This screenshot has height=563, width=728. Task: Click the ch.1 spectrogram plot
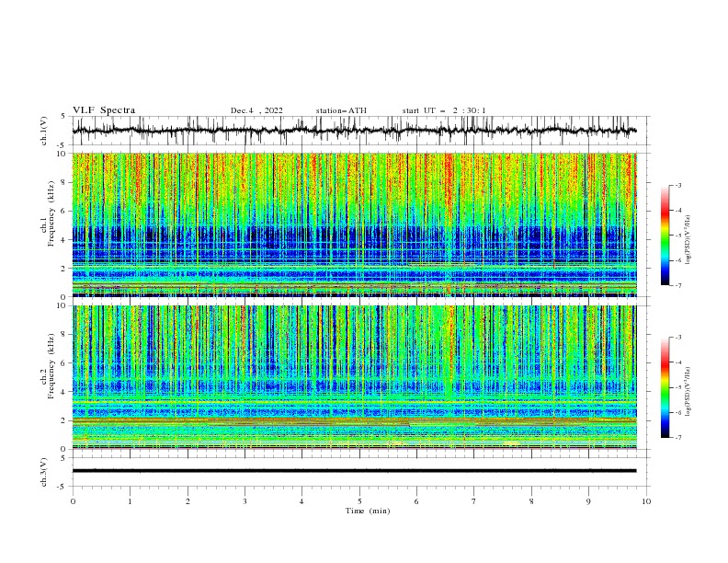354,224
